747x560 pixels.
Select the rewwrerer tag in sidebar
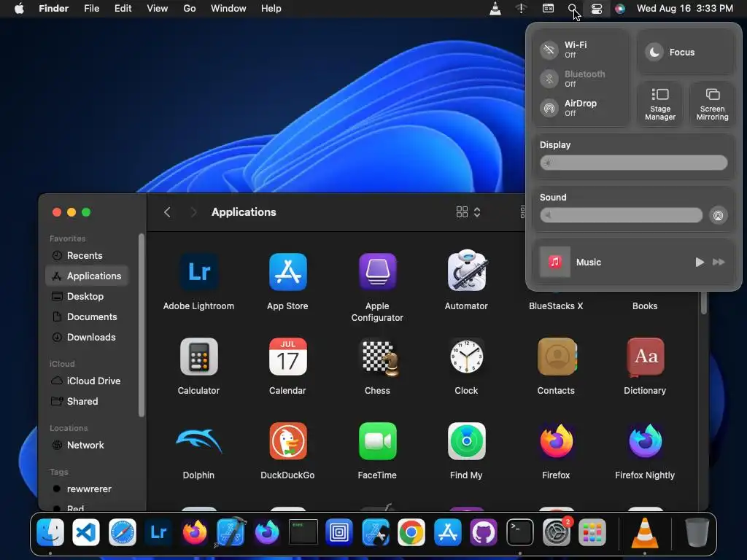[x=88, y=489]
